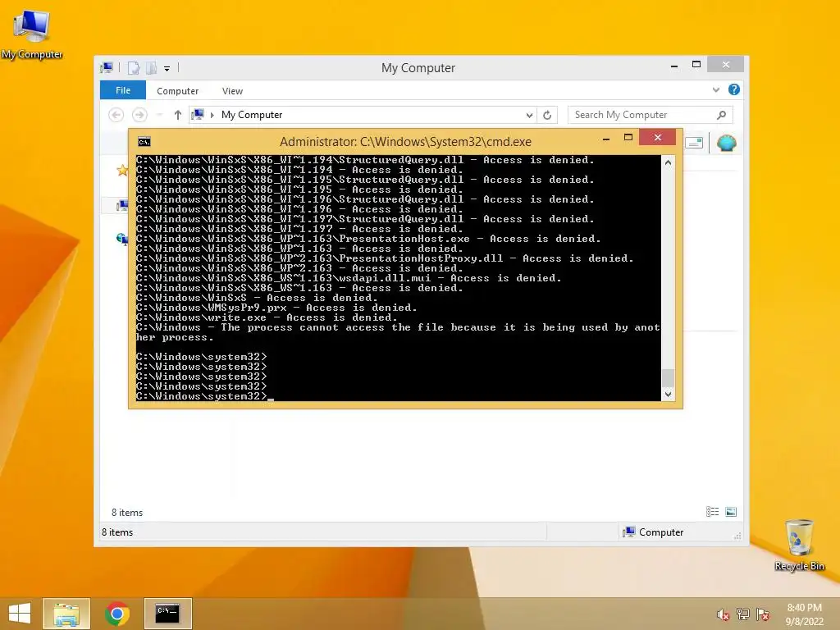Click New Folder icon in quick access toolbar
The width and height of the screenshot is (840, 630).
tap(152, 68)
